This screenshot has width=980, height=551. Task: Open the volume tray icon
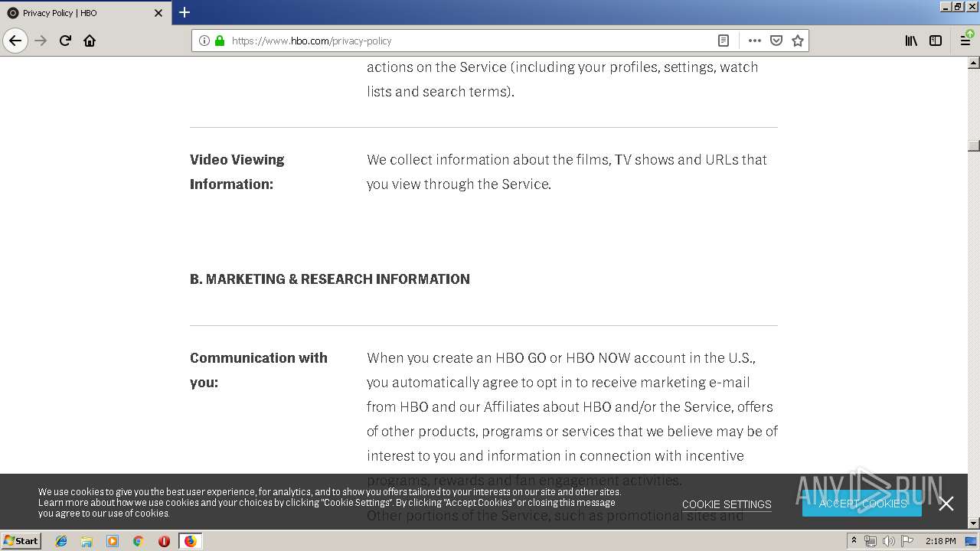pos(888,541)
